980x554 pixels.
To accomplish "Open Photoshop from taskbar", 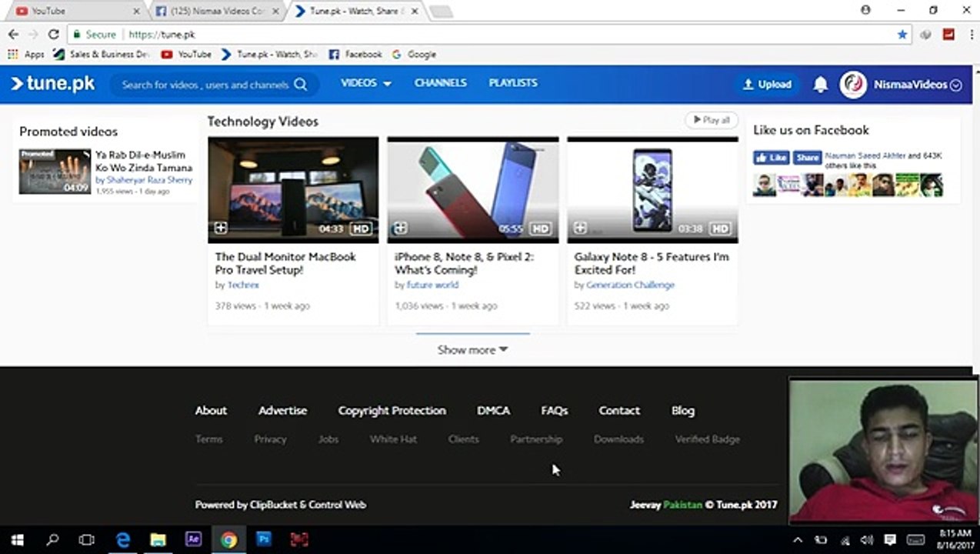I will point(263,539).
